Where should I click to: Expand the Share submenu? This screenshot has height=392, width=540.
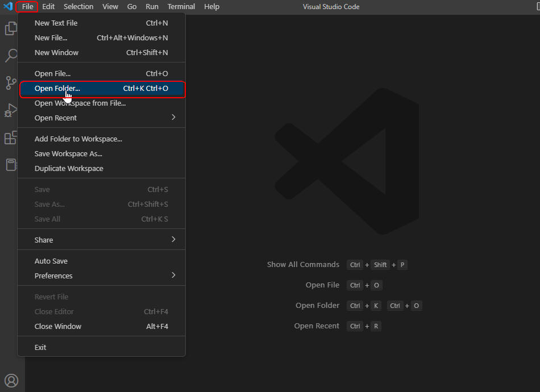click(x=102, y=240)
